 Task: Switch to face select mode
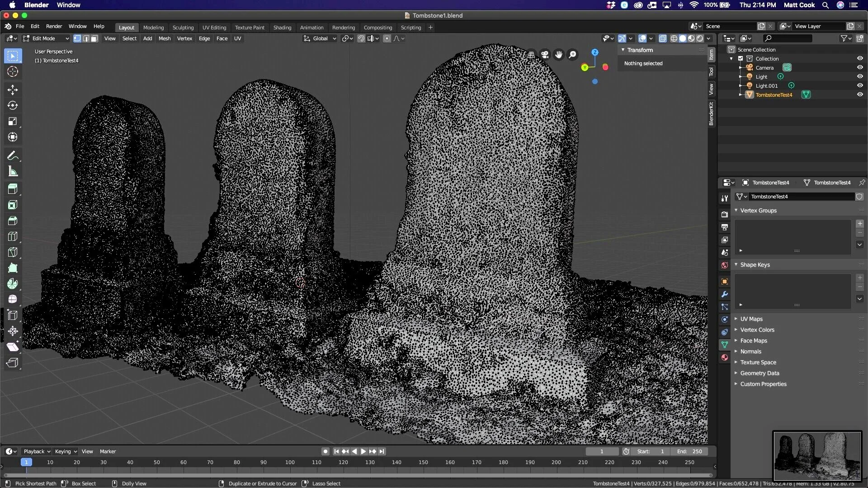pos(94,38)
